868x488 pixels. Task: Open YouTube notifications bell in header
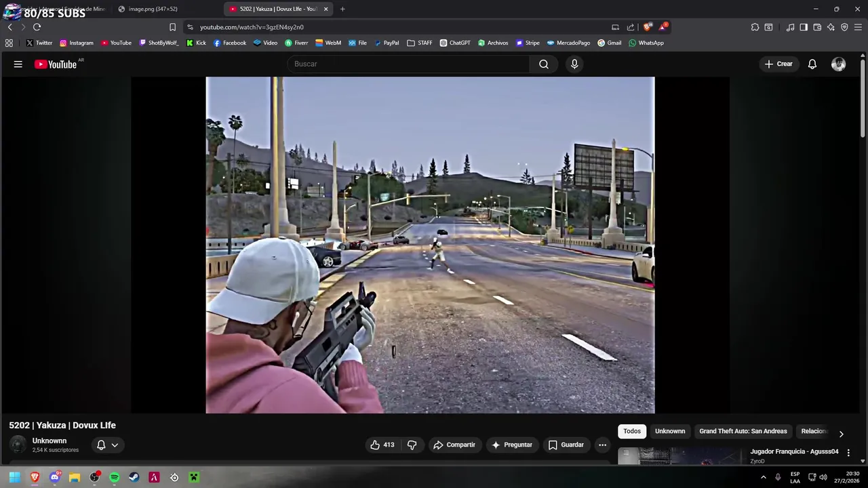812,64
